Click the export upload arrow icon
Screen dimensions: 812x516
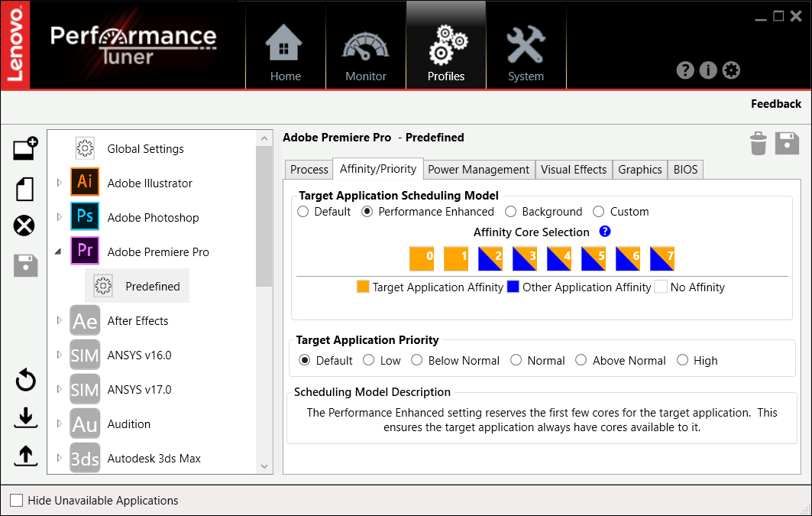[25, 456]
